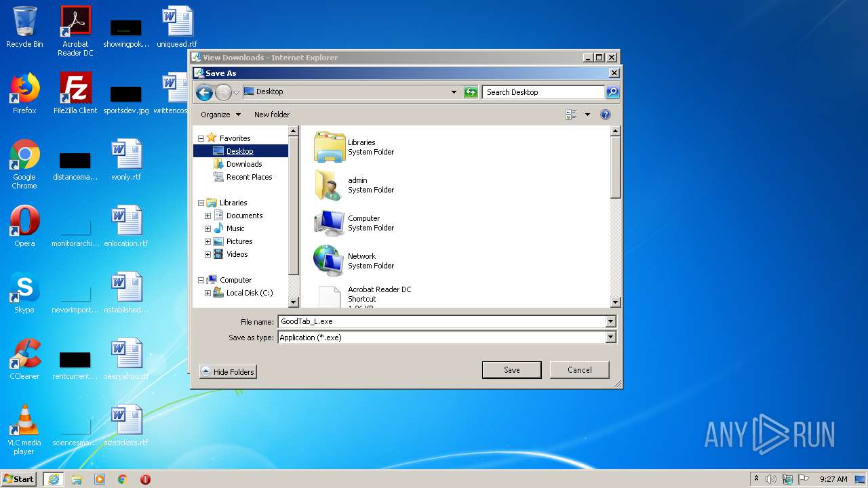The image size is (868, 488).
Task: Click the Forward navigation arrow in Save As
Action: click(x=223, y=92)
